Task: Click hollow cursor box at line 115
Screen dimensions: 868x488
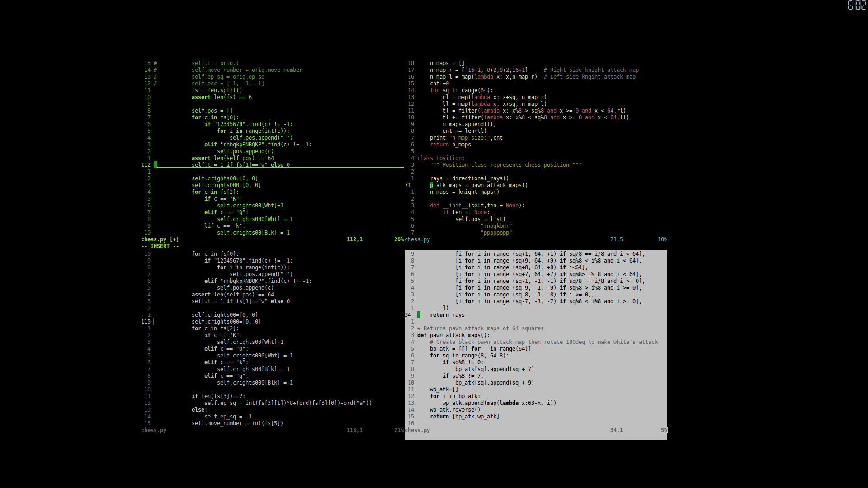Action: pyautogui.click(x=155, y=322)
